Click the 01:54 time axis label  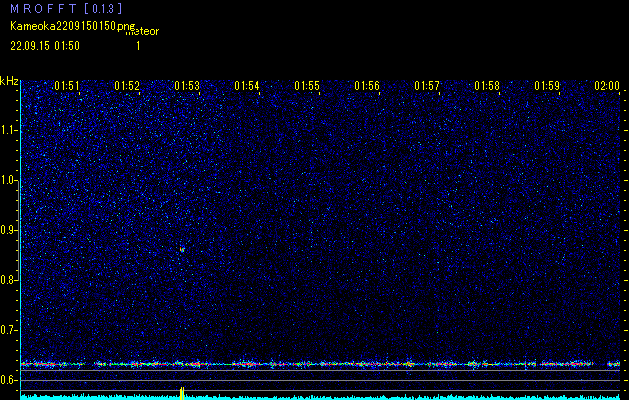tap(247, 85)
